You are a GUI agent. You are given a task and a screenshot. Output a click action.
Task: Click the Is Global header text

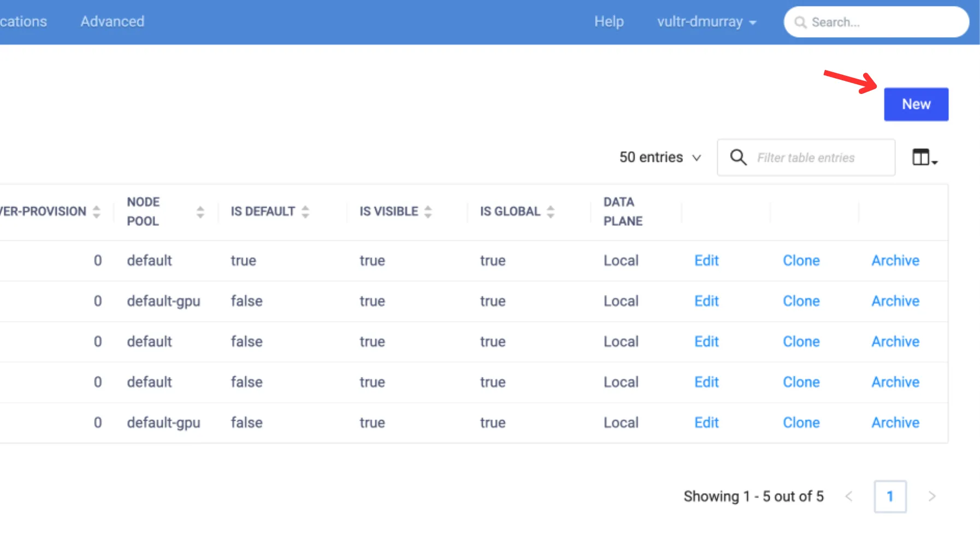tap(510, 211)
